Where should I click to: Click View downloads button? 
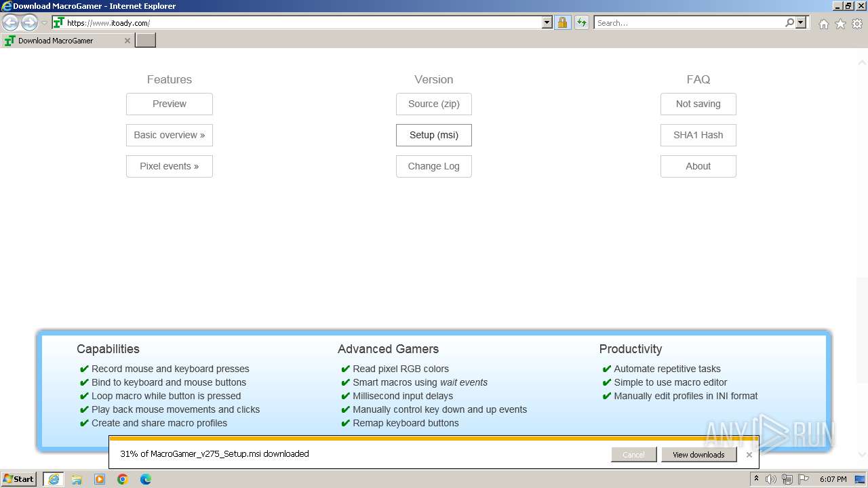click(x=698, y=455)
